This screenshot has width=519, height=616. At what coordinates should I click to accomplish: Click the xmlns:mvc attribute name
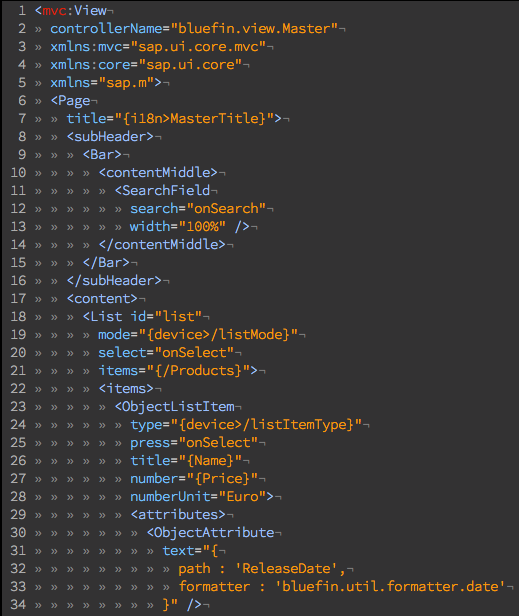coord(86,47)
